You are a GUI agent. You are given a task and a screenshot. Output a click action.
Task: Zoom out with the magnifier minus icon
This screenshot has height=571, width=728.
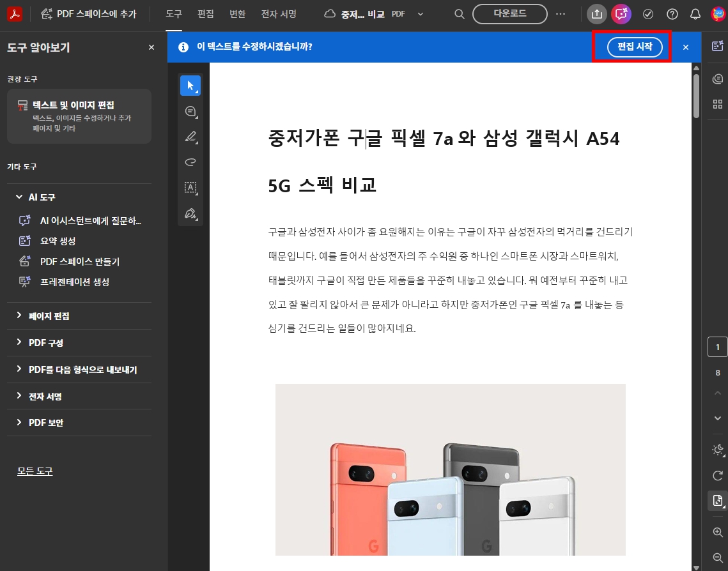point(717,558)
